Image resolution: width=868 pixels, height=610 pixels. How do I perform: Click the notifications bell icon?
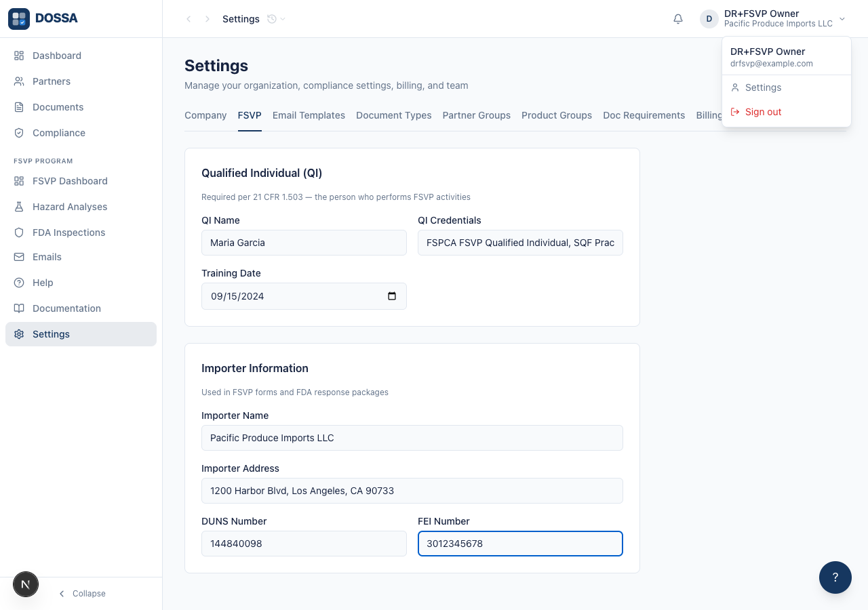(x=678, y=19)
